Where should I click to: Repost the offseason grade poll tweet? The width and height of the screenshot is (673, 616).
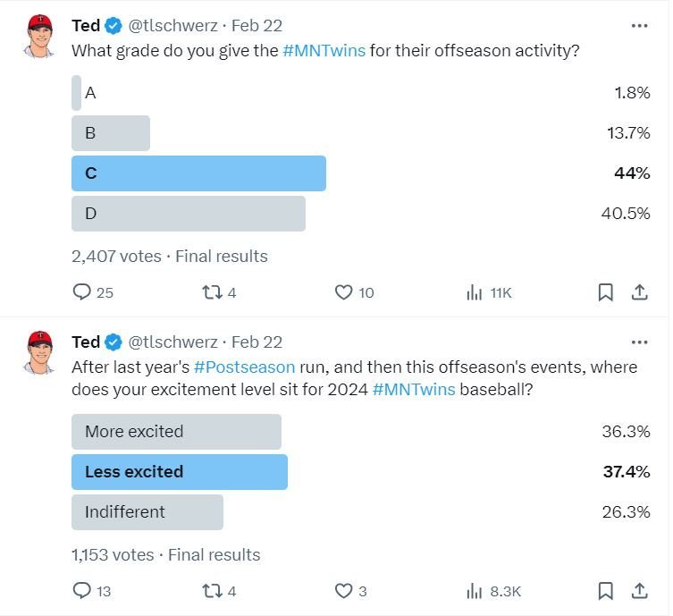pyautogui.click(x=211, y=292)
